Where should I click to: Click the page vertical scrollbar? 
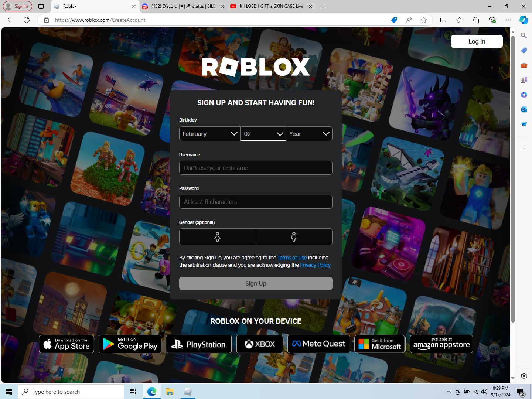pos(513,179)
